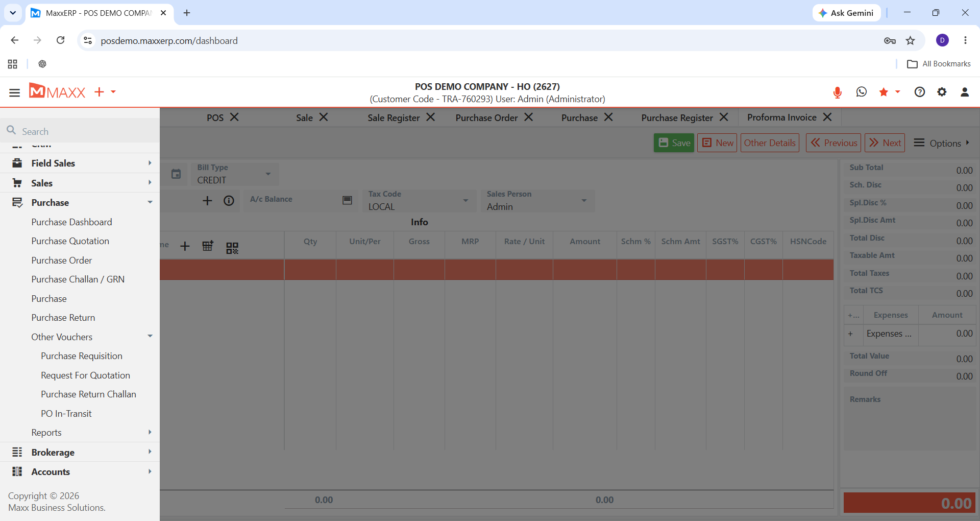Close the Purchase Order tab
This screenshot has width=980, height=521.
tap(529, 117)
